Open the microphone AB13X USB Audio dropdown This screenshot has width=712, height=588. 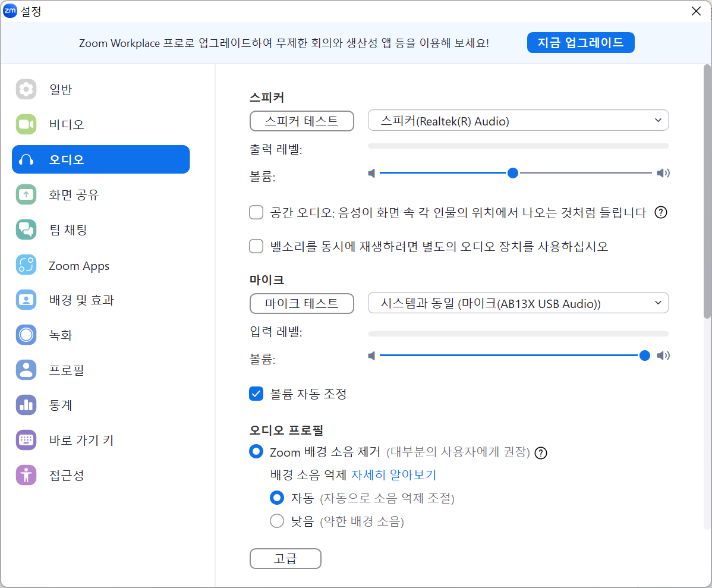(x=518, y=303)
